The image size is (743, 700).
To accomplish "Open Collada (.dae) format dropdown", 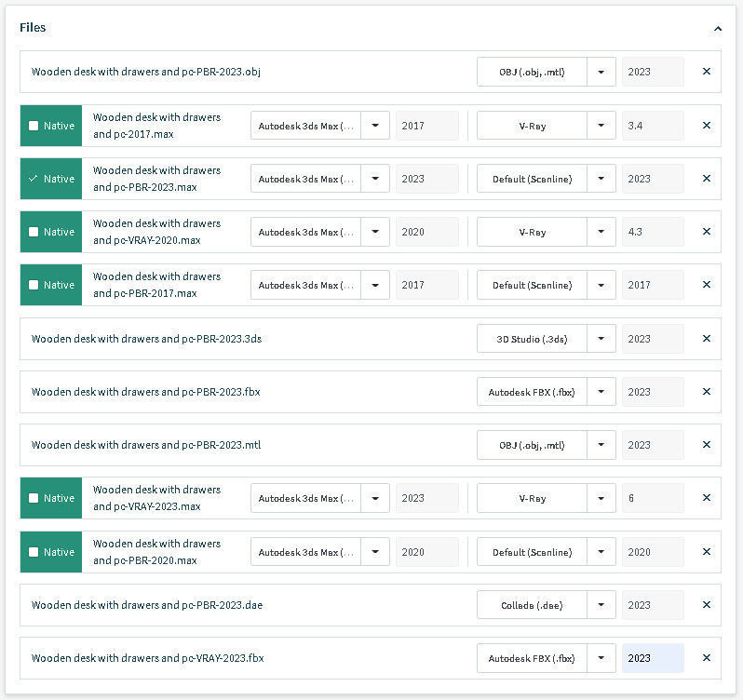I will (601, 605).
